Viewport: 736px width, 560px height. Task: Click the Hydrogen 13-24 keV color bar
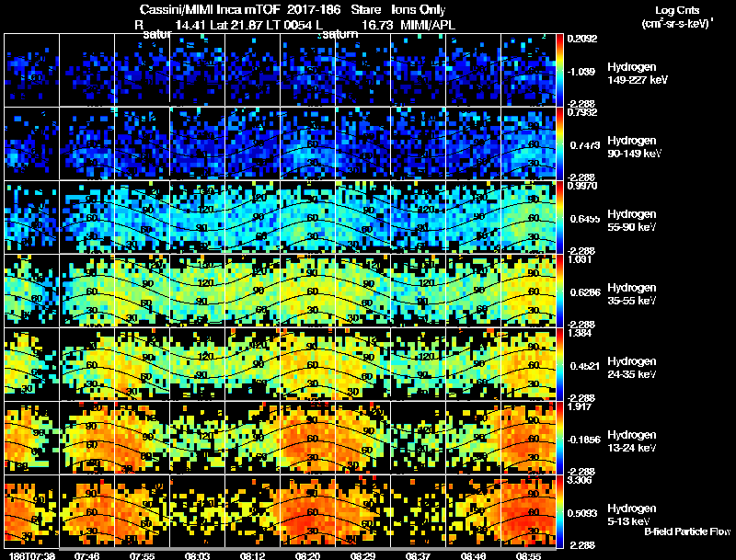pyautogui.click(x=560, y=439)
